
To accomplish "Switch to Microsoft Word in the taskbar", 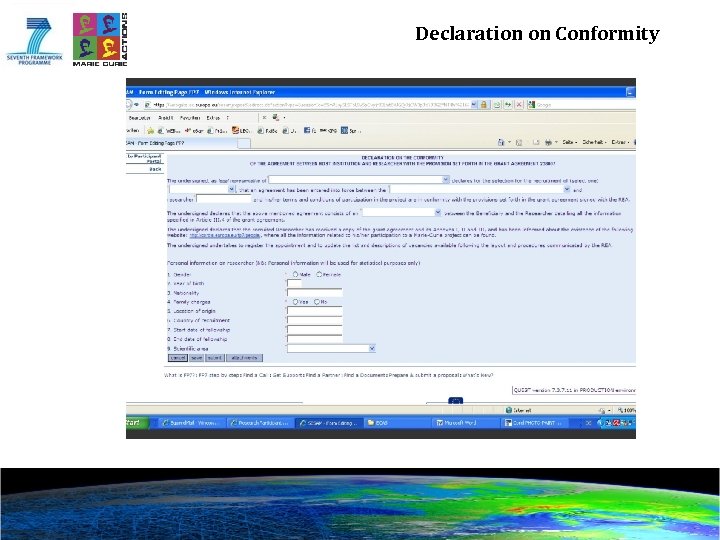I will [x=466, y=423].
